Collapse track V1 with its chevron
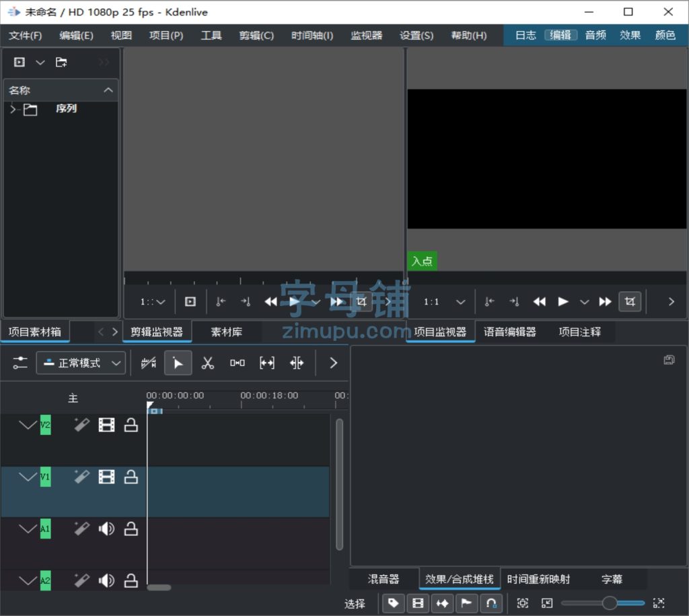The width and height of the screenshot is (689, 616). pyautogui.click(x=28, y=477)
